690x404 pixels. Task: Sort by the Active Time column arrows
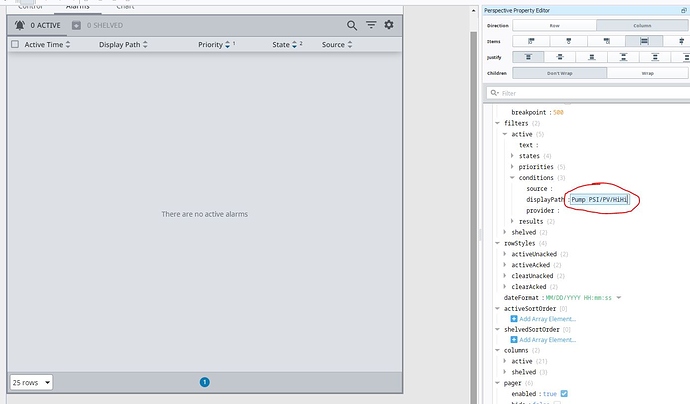68,44
